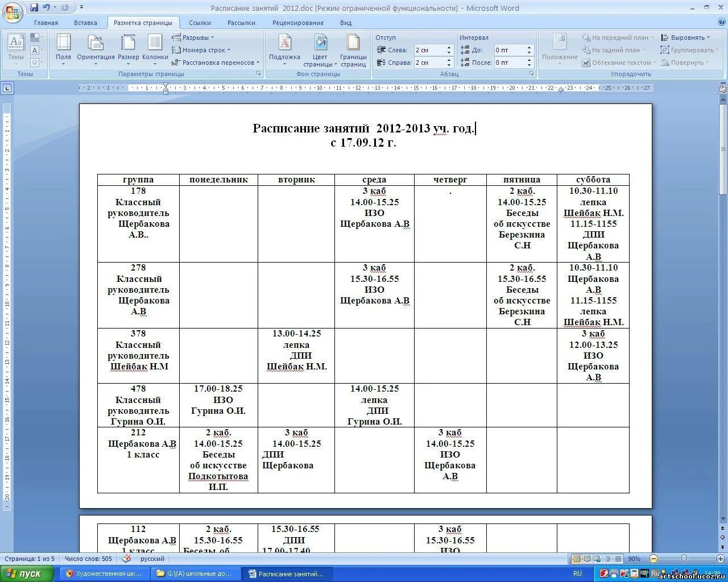Expand the Номера строк dropdown
This screenshot has height=582, width=728.
[x=201, y=50]
